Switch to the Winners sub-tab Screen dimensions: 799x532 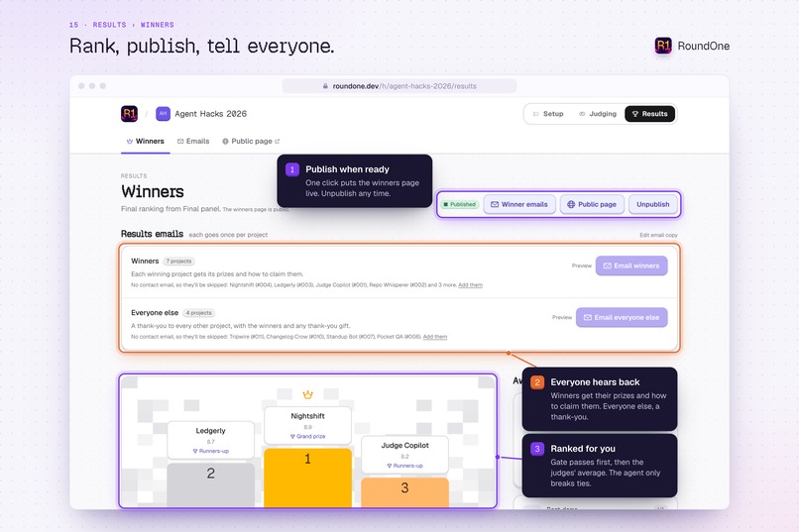[x=145, y=141]
